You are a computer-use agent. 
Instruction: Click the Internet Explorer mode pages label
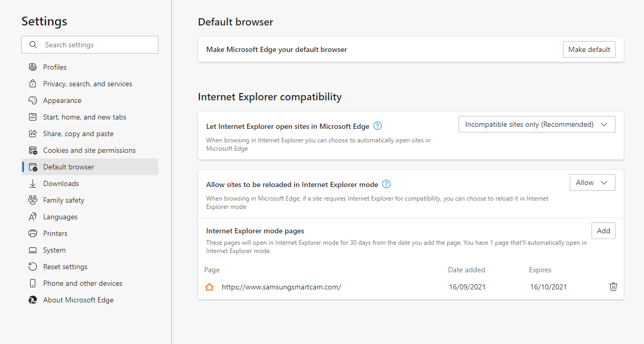click(x=255, y=231)
